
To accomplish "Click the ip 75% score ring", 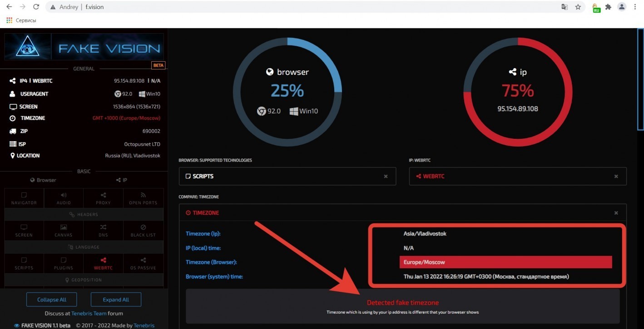I will pyautogui.click(x=517, y=92).
